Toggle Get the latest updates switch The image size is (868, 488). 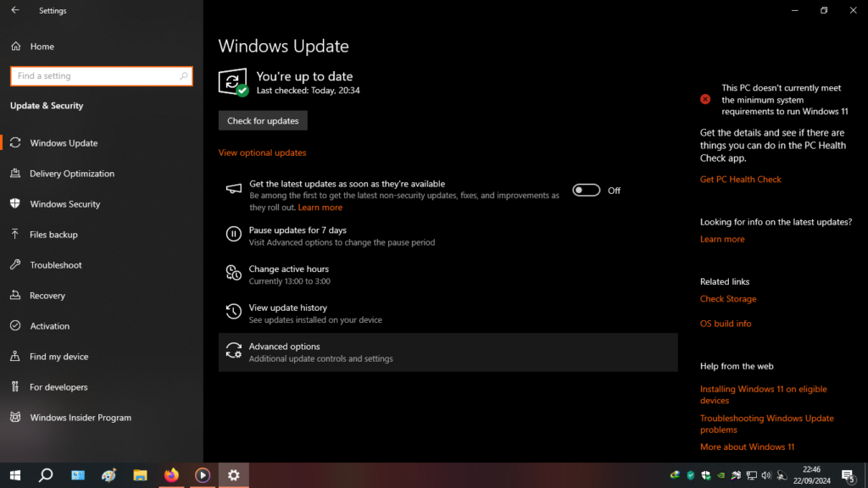586,191
